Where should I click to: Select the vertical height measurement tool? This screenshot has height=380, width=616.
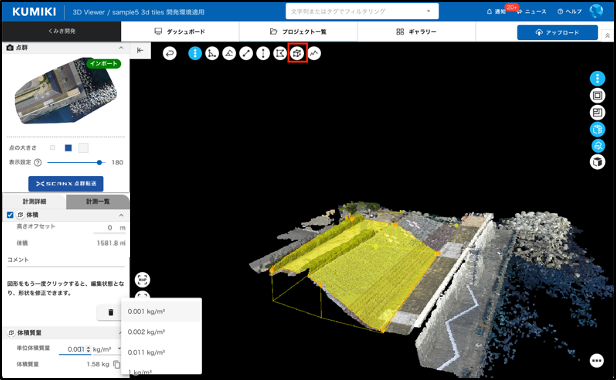point(263,53)
